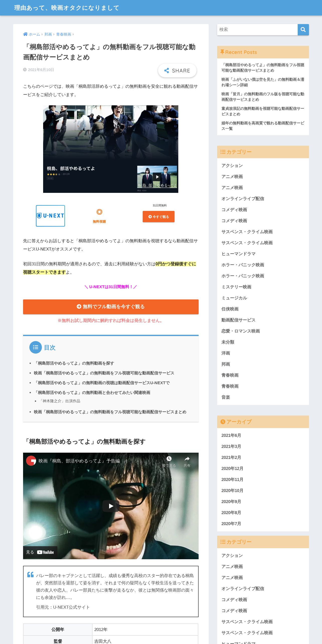The image size is (322, 644).
Task: Open 恋愛・ロマンス映画 category link
Action: (240, 331)
